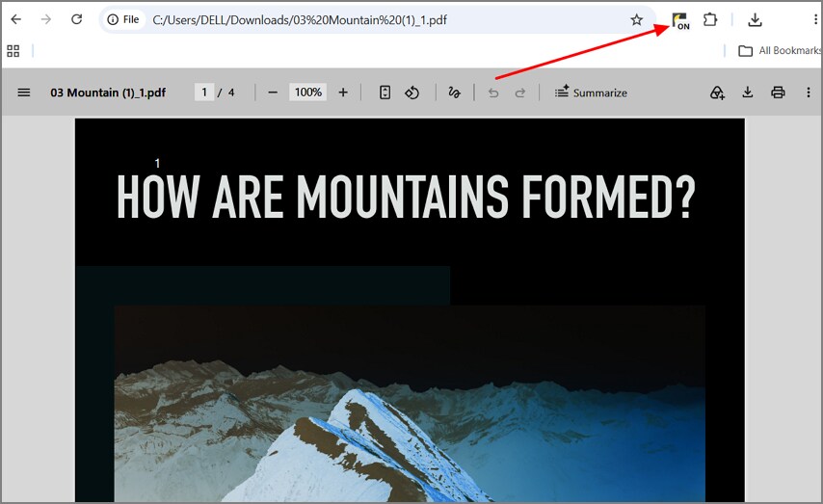Open the File site info chip
823x504 pixels.
point(123,20)
